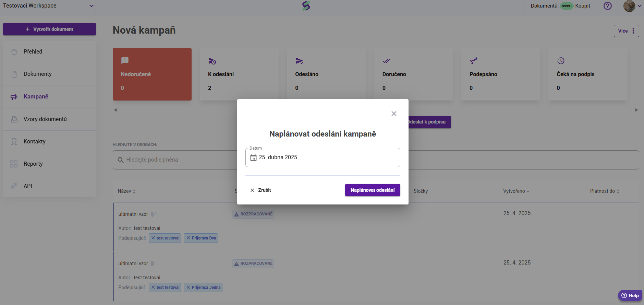This screenshot has width=644, height=305.
Task: Go to Kontakty in the sidebar
Action: click(x=34, y=141)
